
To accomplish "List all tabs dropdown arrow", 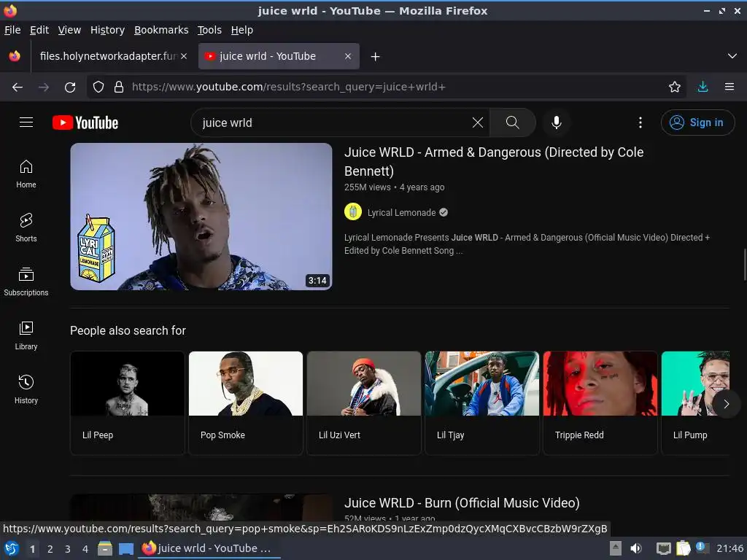I will point(732,56).
